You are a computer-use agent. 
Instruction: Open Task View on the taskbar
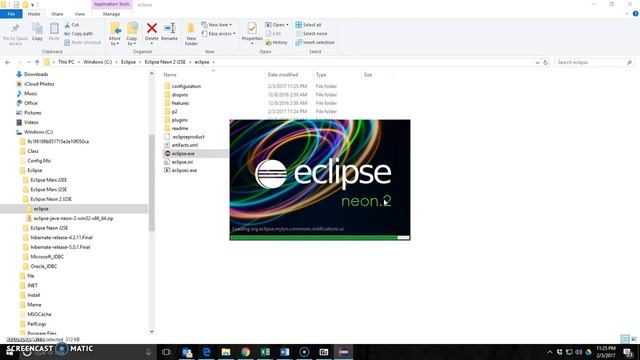coord(166,352)
